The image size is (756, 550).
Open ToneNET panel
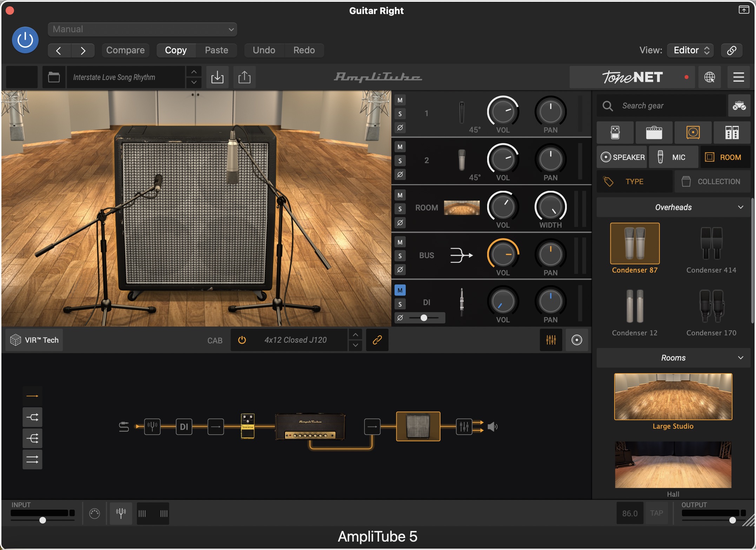632,77
